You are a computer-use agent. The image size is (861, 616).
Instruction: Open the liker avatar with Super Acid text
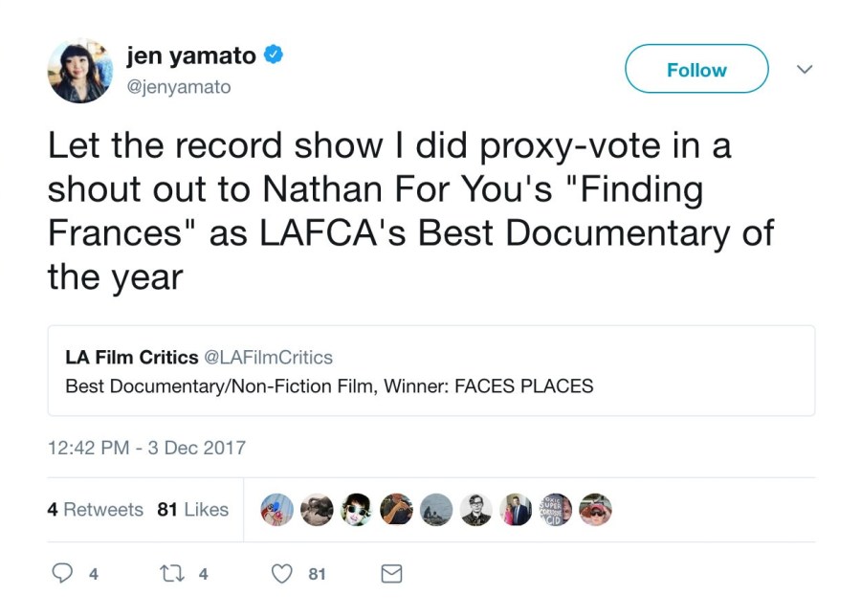point(556,510)
